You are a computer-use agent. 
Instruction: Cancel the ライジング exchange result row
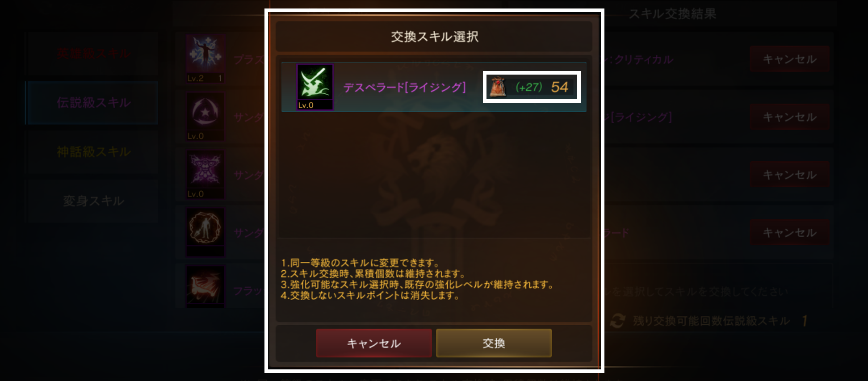[789, 117]
